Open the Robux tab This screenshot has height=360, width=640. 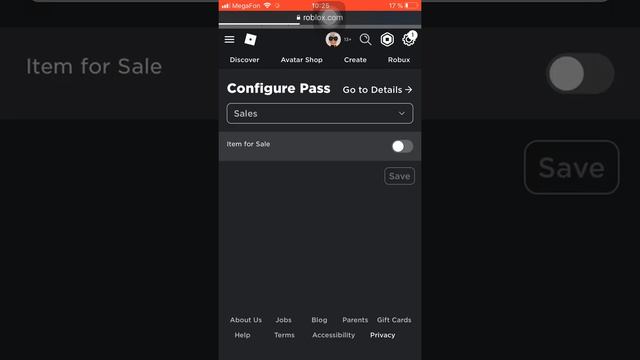(399, 60)
